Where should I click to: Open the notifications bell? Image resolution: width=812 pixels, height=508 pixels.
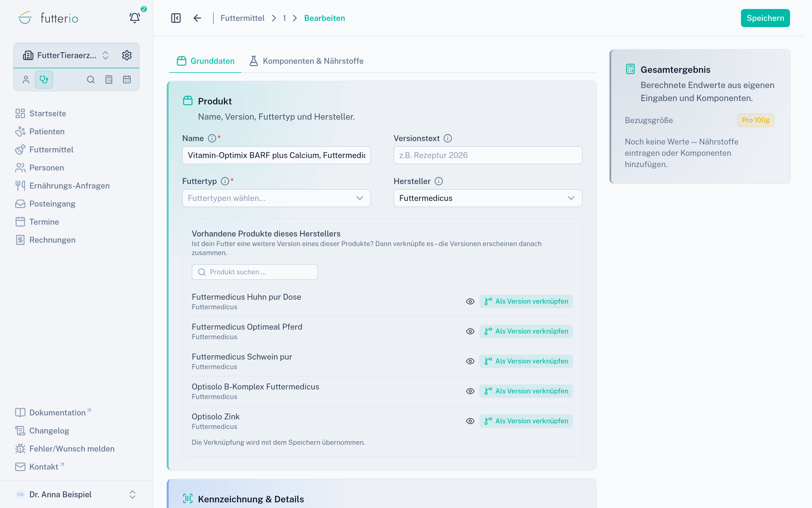point(134,18)
